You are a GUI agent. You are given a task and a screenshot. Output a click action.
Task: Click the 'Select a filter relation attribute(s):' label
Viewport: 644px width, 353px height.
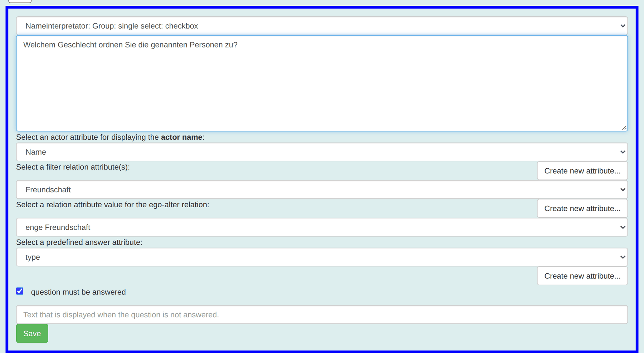pos(73,167)
